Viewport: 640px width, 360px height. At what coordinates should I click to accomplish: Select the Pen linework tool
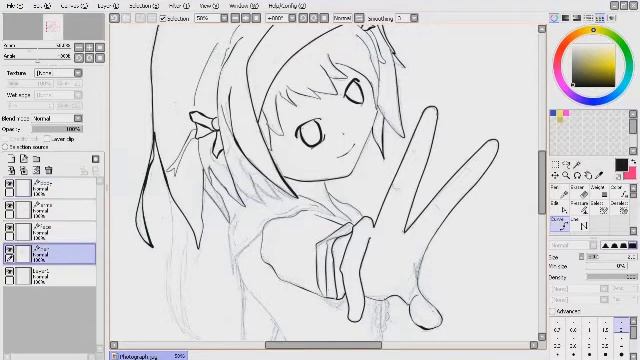pos(559,192)
